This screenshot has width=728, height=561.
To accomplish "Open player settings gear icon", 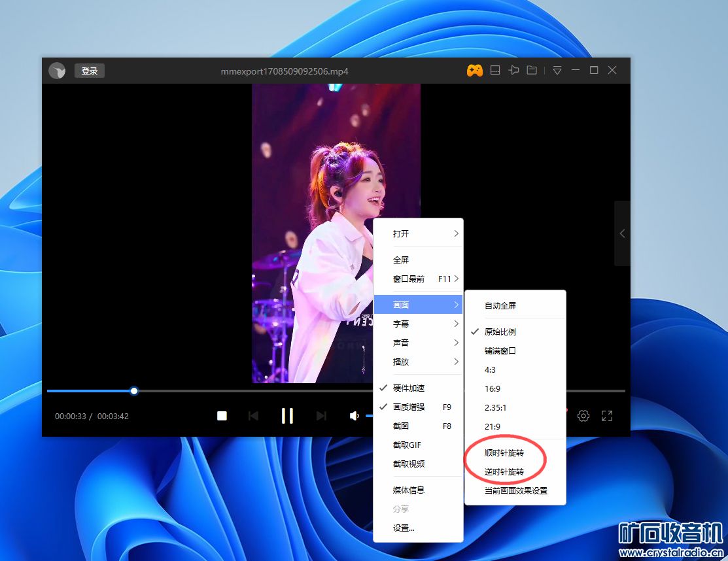I will click(x=583, y=416).
